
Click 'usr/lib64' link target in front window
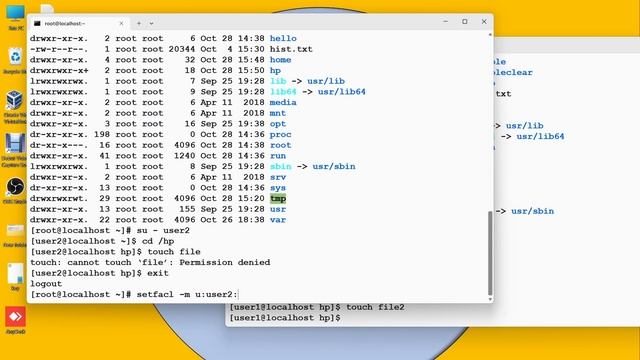click(x=342, y=91)
